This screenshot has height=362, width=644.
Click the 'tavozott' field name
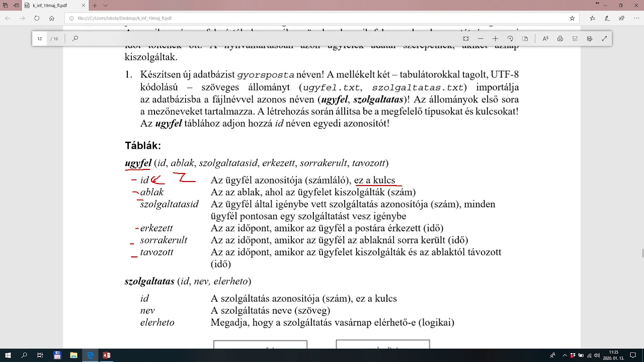tap(157, 252)
